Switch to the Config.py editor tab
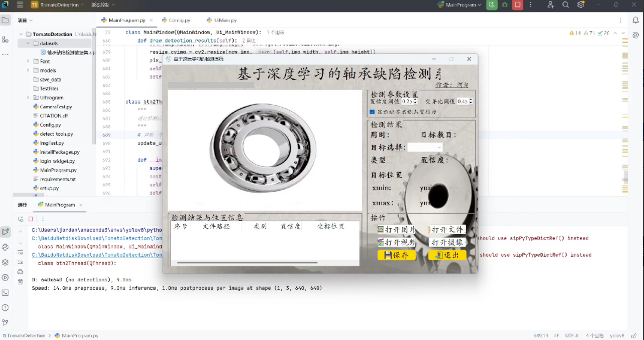 pyautogui.click(x=176, y=20)
